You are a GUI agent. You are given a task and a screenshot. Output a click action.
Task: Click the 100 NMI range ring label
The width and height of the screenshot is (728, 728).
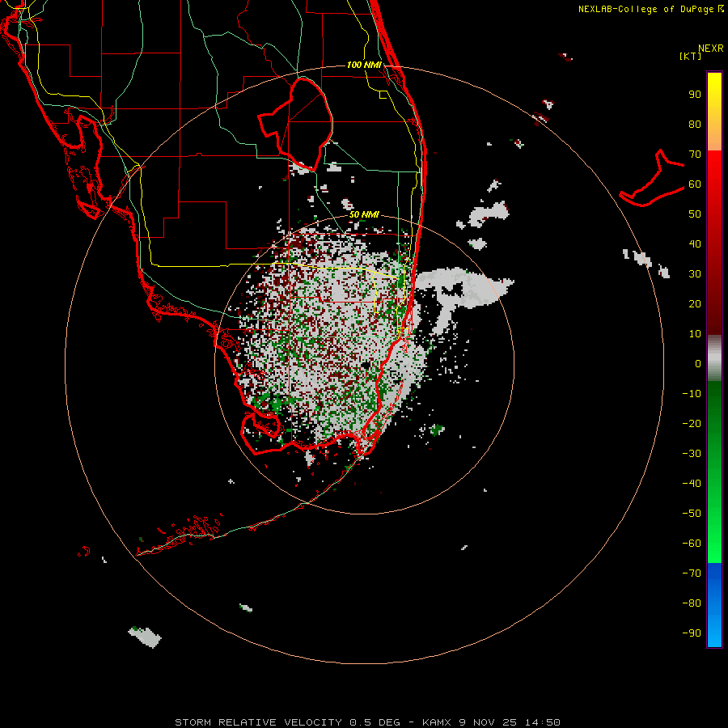(364, 65)
